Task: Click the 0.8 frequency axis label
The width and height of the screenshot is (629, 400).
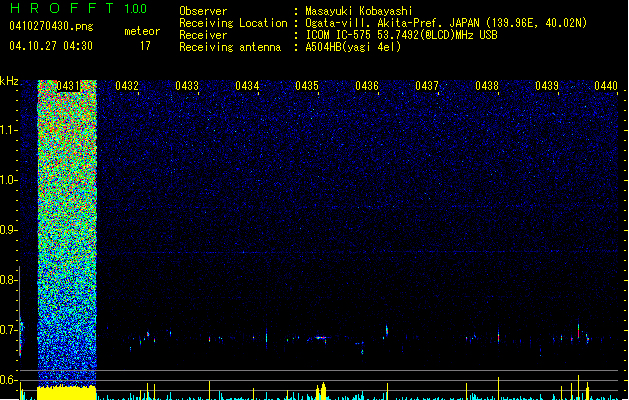Action: (8, 280)
